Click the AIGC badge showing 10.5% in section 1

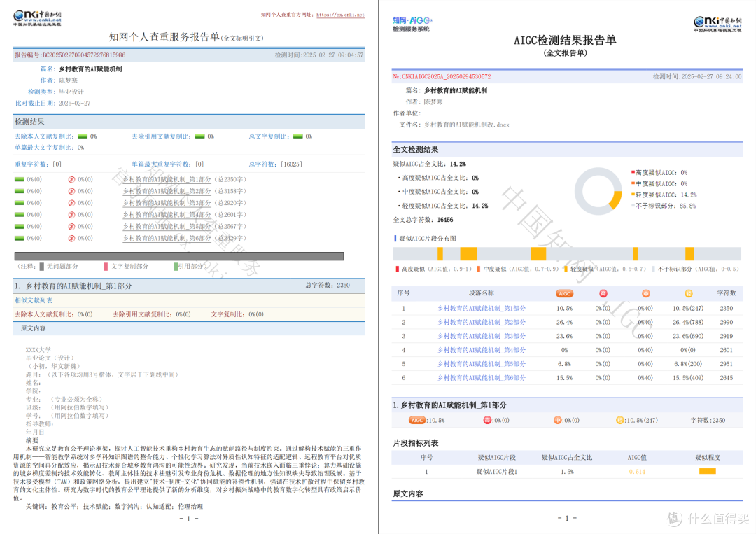417,420
